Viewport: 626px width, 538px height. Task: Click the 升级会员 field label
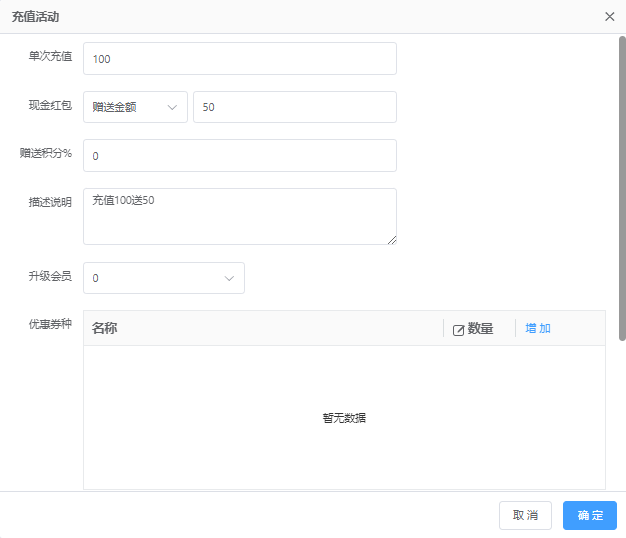point(50,276)
